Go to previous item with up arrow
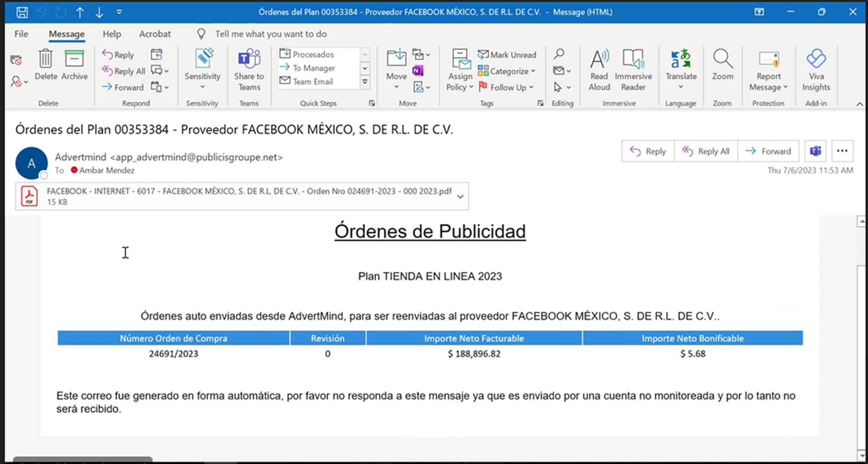 click(80, 12)
